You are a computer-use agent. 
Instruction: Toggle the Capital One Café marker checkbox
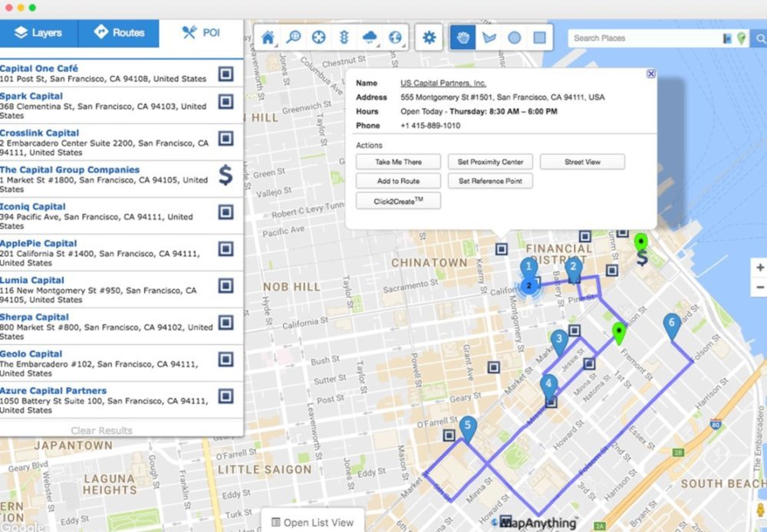pos(225,74)
